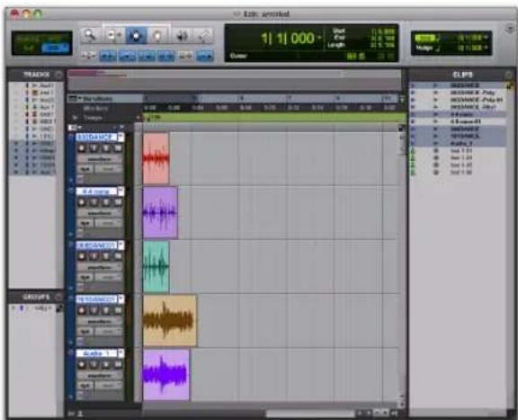Select the red audio clip
Image resolution: width=518 pixels, height=420 pixels.
[x=156, y=158]
